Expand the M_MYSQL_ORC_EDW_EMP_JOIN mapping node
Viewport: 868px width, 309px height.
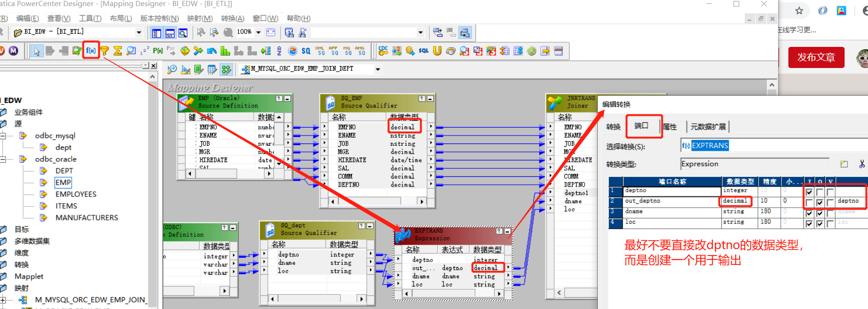pyautogui.click(x=3, y=300)
